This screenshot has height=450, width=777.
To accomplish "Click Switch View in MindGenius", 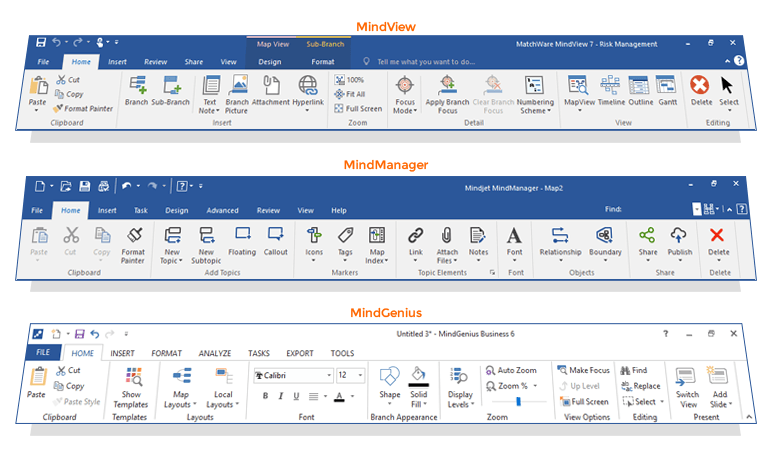I will click(x=687, y=388).
